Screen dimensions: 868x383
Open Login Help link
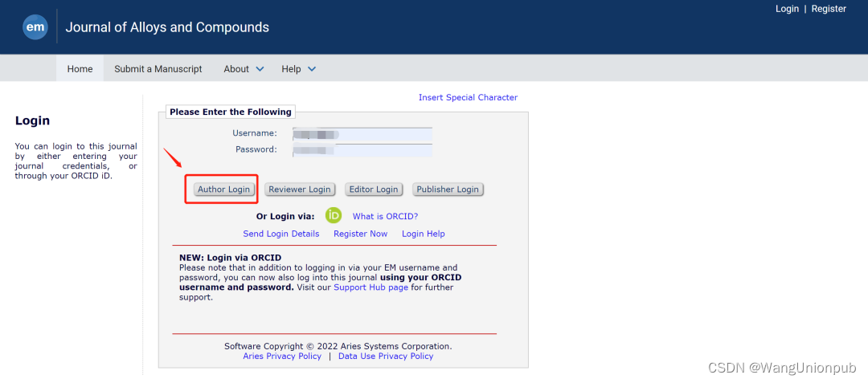(424, 234)
